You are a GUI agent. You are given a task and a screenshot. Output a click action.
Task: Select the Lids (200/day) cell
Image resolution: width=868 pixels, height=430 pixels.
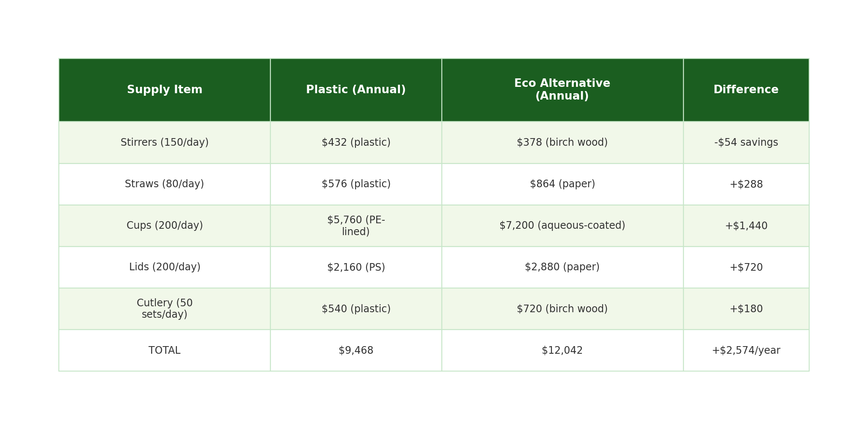(165, 267)
